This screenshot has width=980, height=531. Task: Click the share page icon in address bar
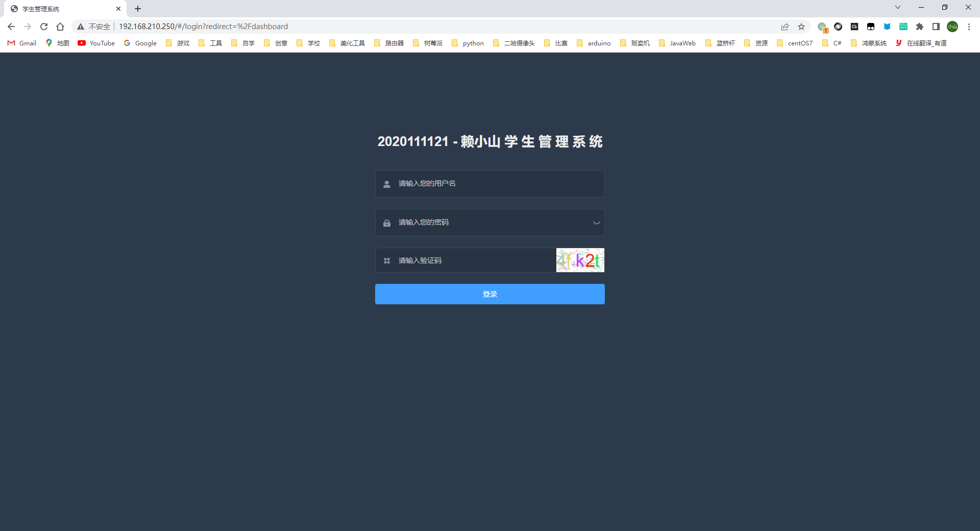click(x=785, y=27)
